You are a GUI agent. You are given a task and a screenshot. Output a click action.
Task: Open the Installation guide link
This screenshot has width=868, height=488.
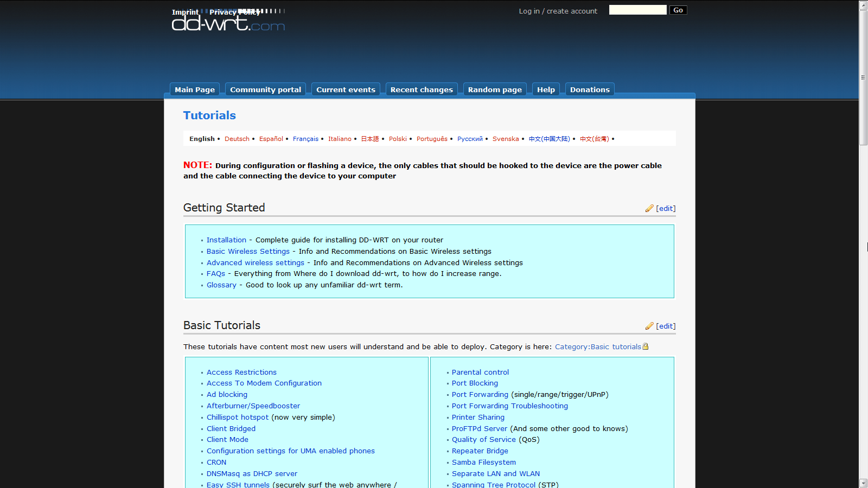pyautogui.click(x=226, y=240)
